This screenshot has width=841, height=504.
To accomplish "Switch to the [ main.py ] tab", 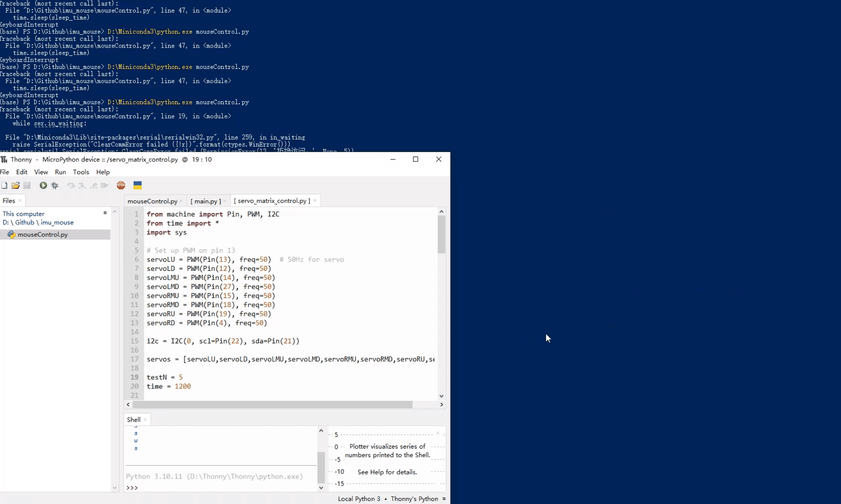I will (x=206, y=201).
